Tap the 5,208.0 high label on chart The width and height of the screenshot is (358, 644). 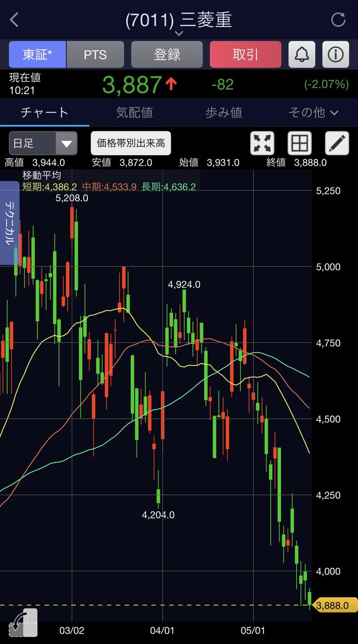[x=72, y=198]
